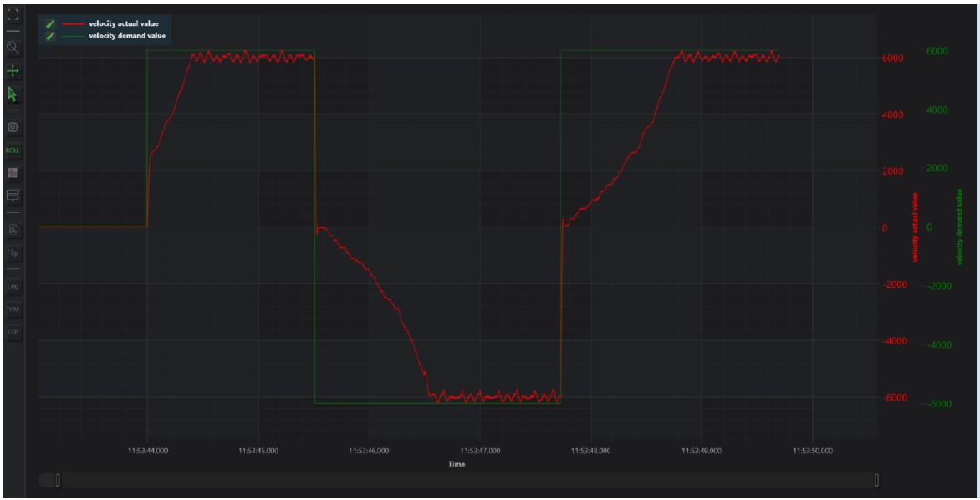Click the EXP export button
The image size is (980, 500).
click(13, 333)
